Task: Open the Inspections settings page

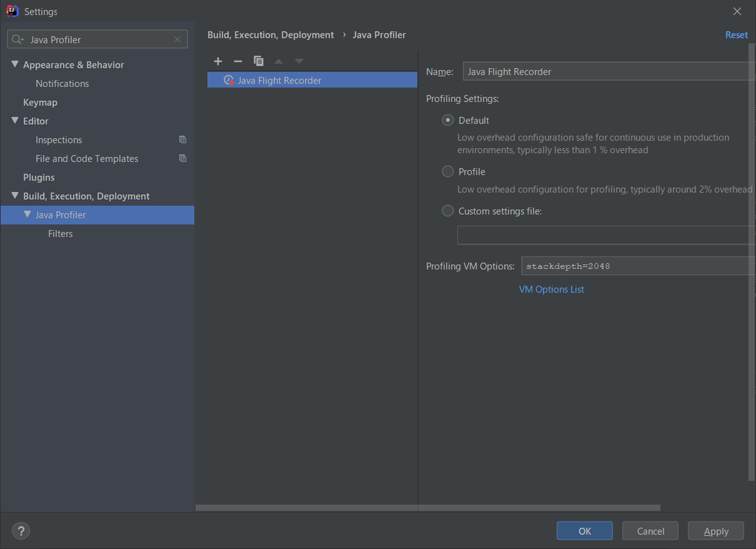Action: point(59,140)
